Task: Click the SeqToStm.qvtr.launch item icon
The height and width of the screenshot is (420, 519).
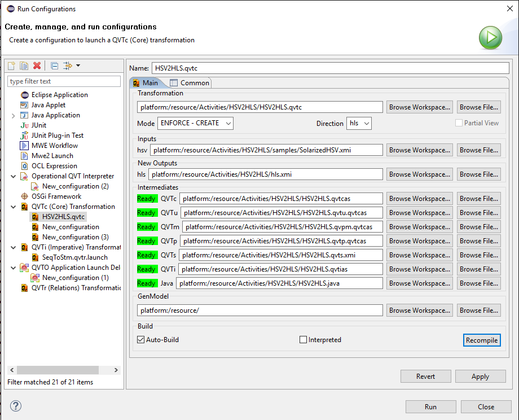Action: (35, 257)
